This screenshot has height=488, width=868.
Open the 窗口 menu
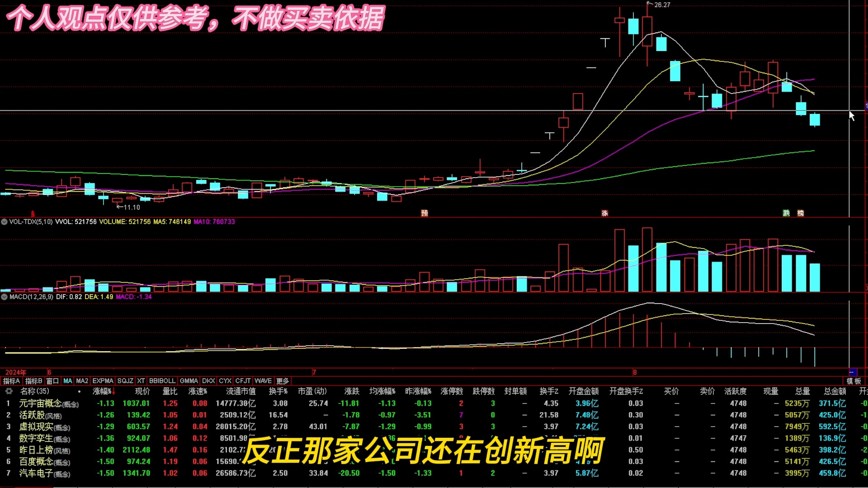(x=52, y=381)
